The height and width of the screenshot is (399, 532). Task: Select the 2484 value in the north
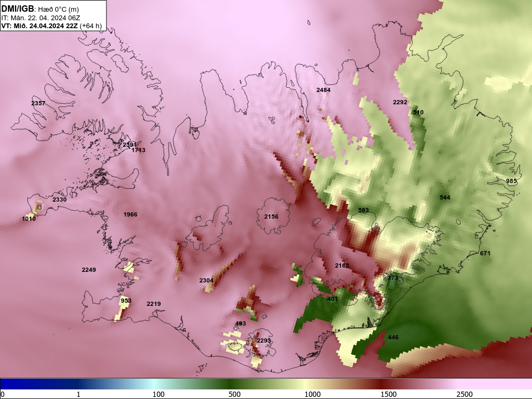(x=323, y=90)
